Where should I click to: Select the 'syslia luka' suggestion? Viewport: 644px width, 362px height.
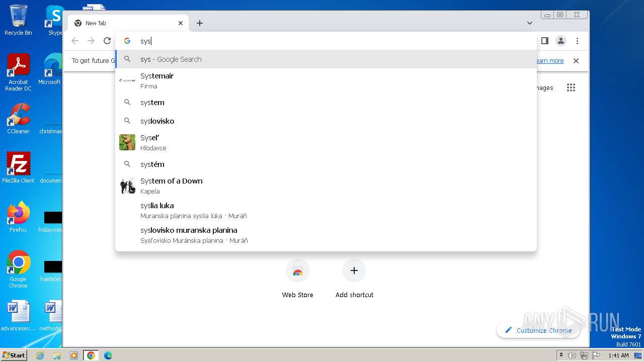tap(326, 210)
